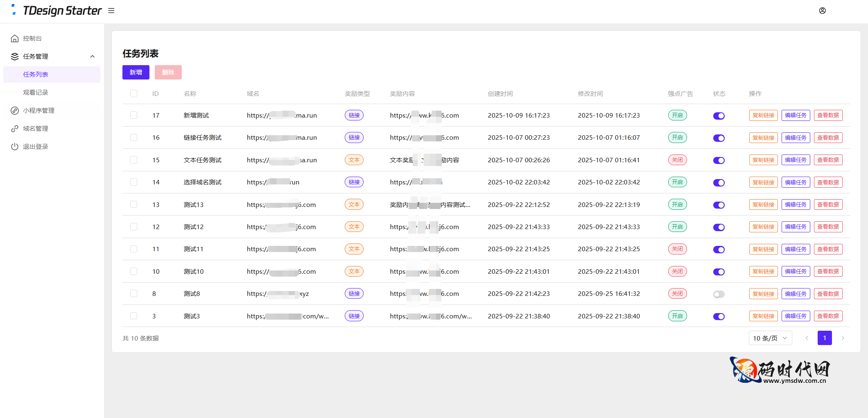Click 查看数据 for 测试3 row
Screen dimensions: 868x418
pyautogui.click(x=828, y=316)
